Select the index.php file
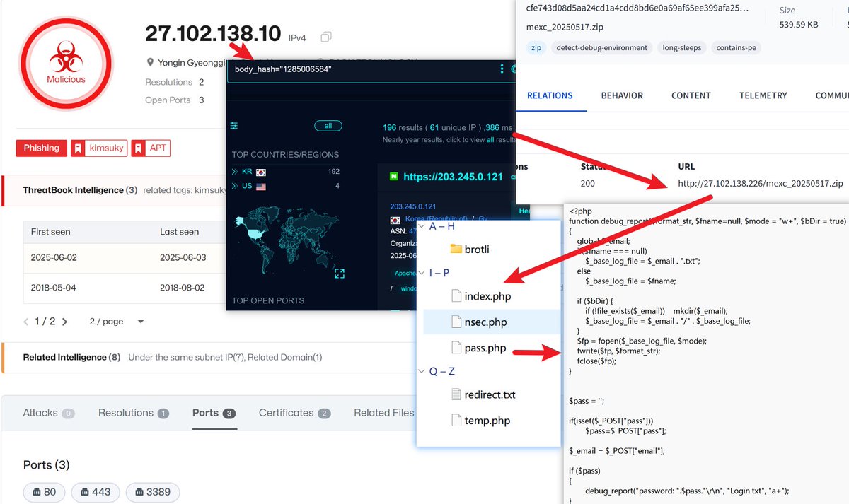Viewport: 849px width, 504px height. click(x=481, y=296)
